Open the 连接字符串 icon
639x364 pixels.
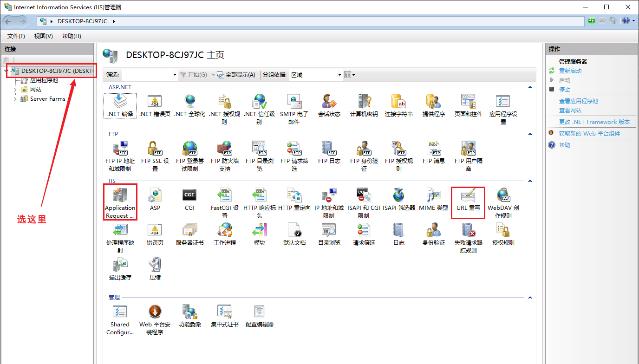399,106
